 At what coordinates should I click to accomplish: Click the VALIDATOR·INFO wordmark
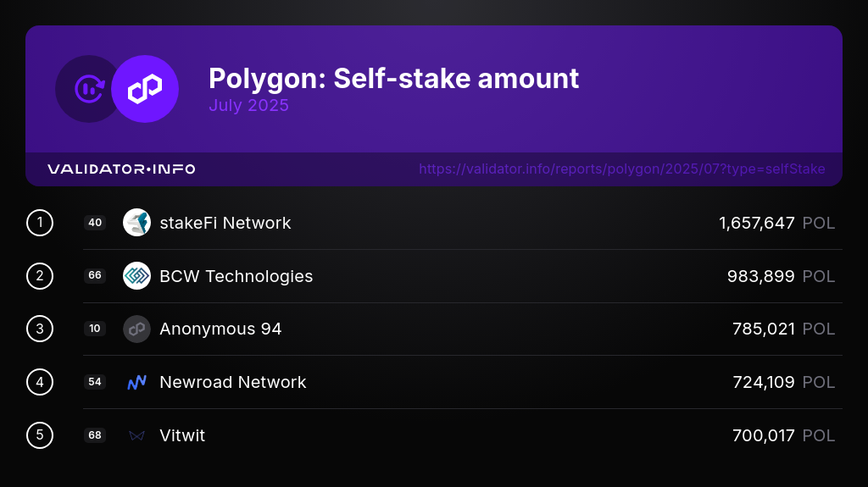tap(121, 169)
